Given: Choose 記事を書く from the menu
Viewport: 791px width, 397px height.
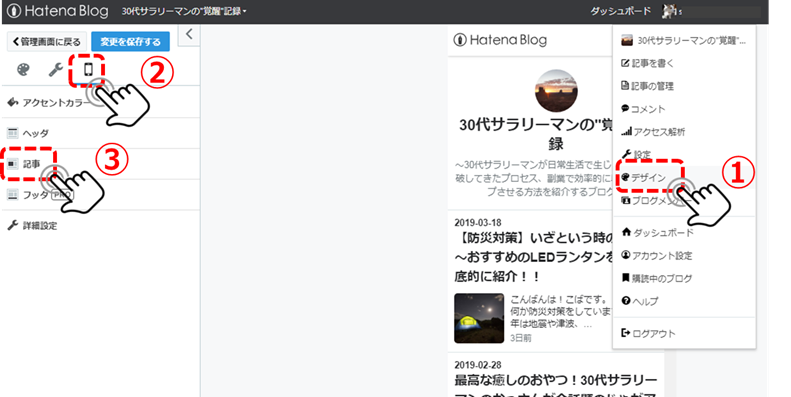Looking at the screenshot, I should pyautogui.click(x=684, y=64).
